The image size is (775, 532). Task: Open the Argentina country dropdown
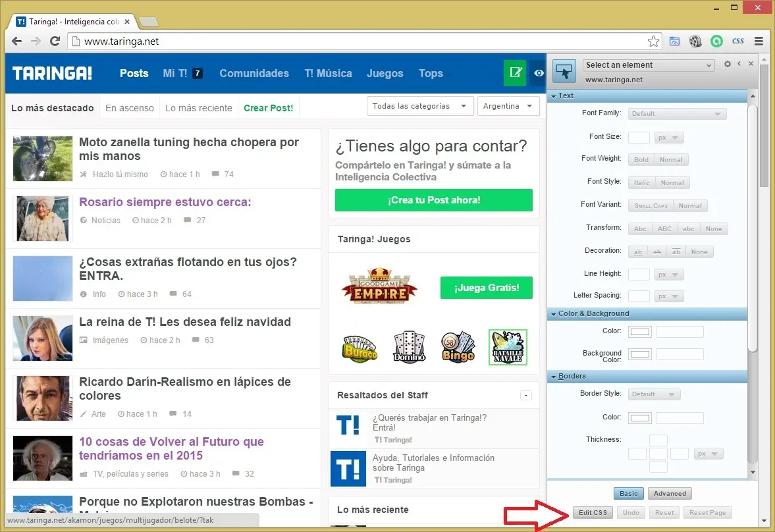(508, 106)
